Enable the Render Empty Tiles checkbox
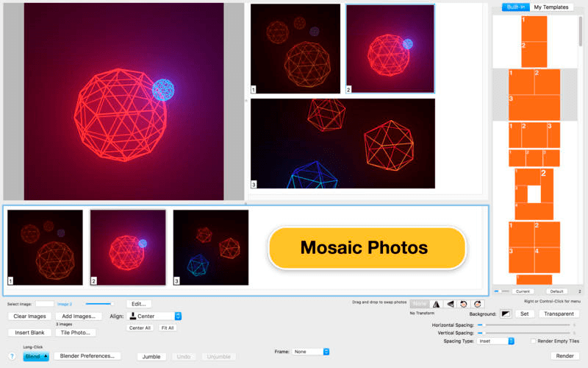The width and height of the screenshot is (588, 368). point(533,341)
